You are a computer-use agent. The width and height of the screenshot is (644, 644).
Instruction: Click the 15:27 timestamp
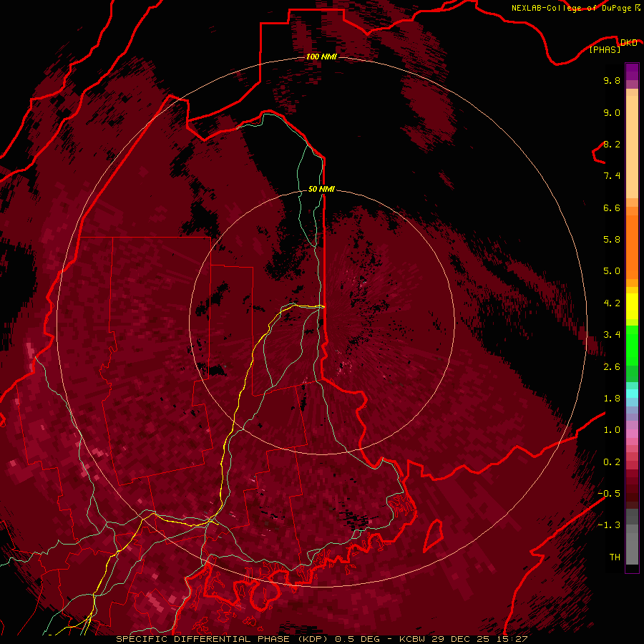click(512, 639)
